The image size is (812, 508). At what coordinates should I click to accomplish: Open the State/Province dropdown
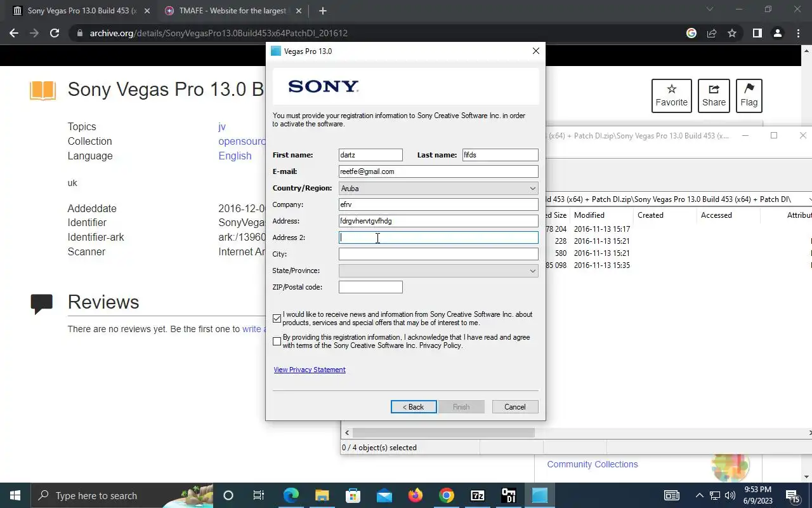[438, 271]
